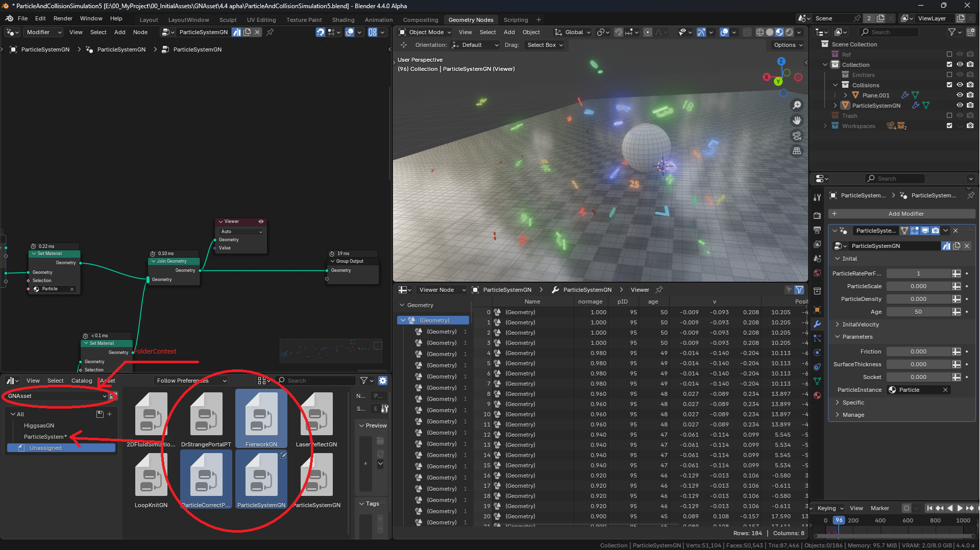Open the Scripting workspace tab

(x=516, y=20)
